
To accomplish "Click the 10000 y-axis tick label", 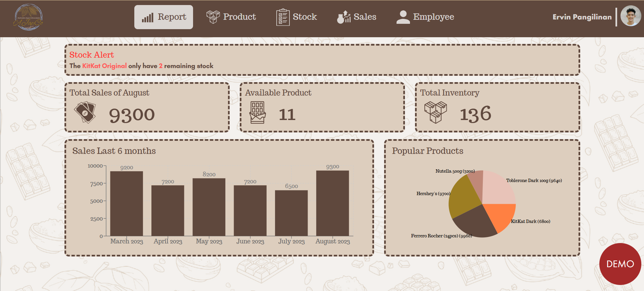I will coord(95,166).
